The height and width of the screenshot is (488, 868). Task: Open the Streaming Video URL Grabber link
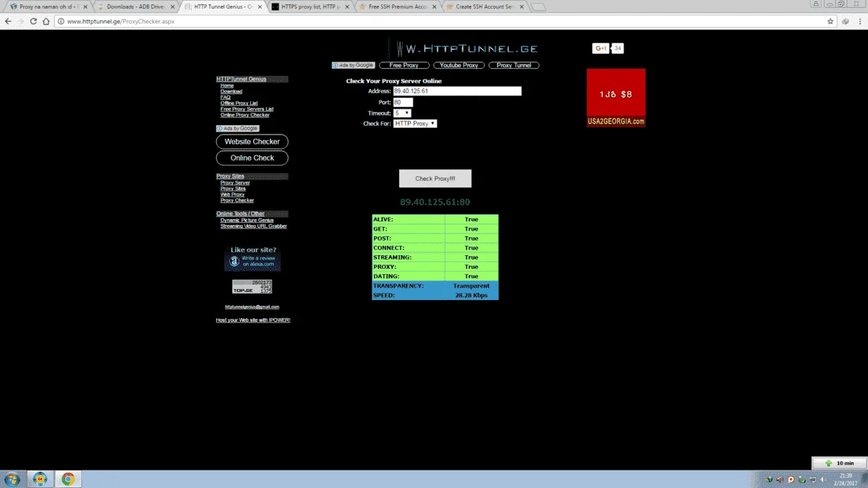254,226
